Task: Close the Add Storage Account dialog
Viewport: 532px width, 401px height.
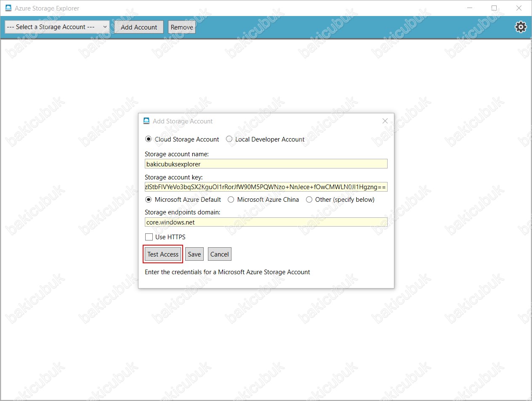Action: click(x=385, y=121)
